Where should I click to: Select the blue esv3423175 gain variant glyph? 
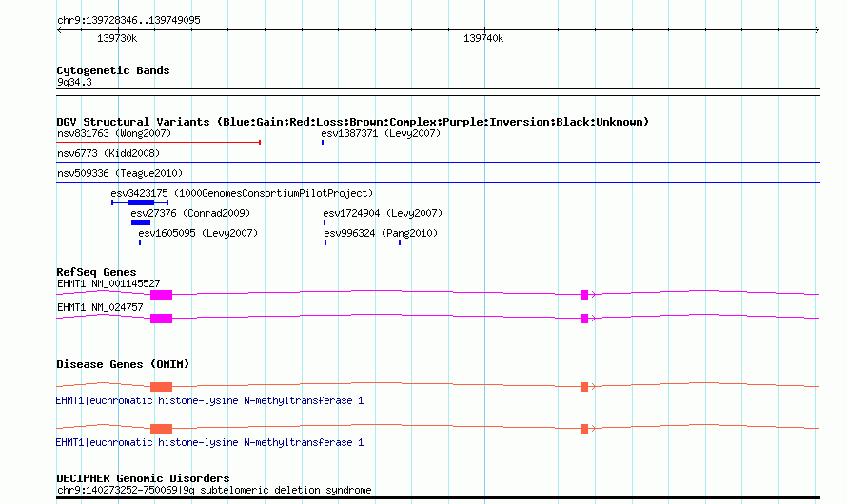coord(140,203)
